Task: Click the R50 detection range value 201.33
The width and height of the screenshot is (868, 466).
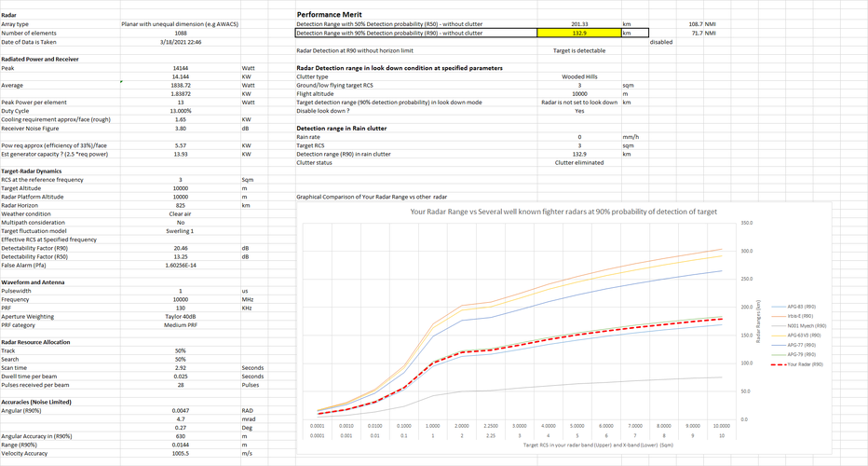Action: [x=579, y=24]
